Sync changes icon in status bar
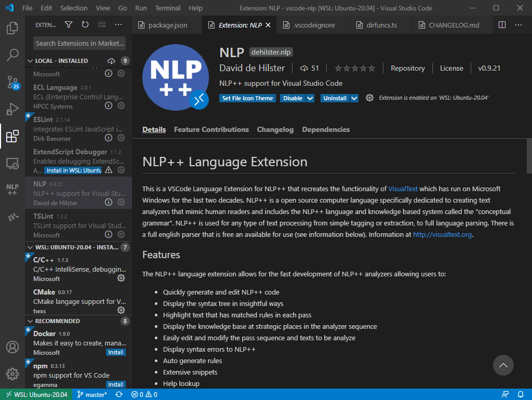532x400 pixels. [119, 394]
